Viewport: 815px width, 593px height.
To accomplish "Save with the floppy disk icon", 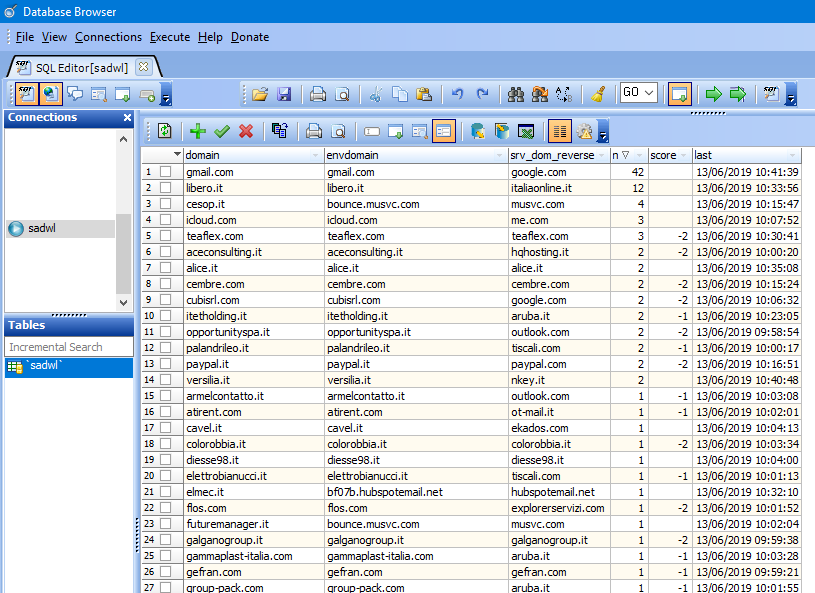I will click(284, 94).
